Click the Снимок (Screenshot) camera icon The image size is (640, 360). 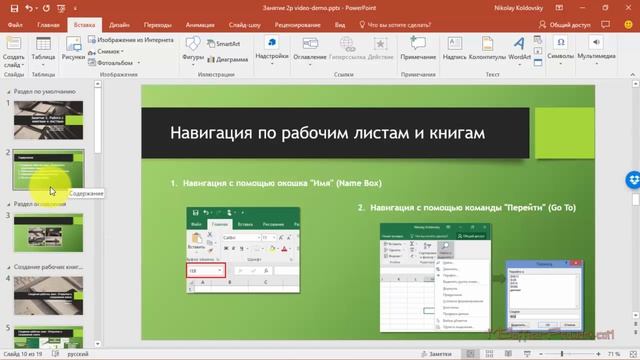click(92, 52)
